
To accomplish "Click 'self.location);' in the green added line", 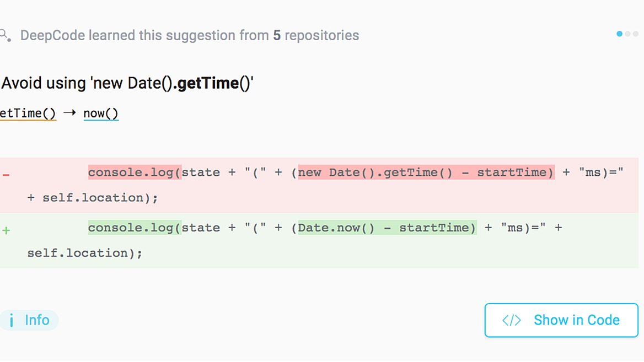I will 85,253.
